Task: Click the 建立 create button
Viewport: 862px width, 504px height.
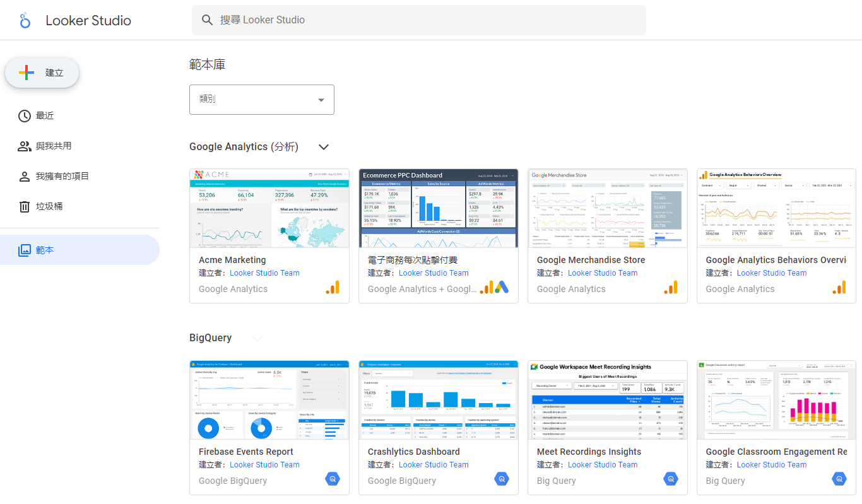Action: [x=42, y=73]
